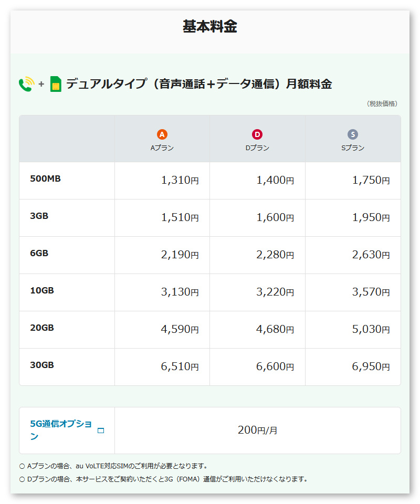Click the 基本料金 page heading

210,27
